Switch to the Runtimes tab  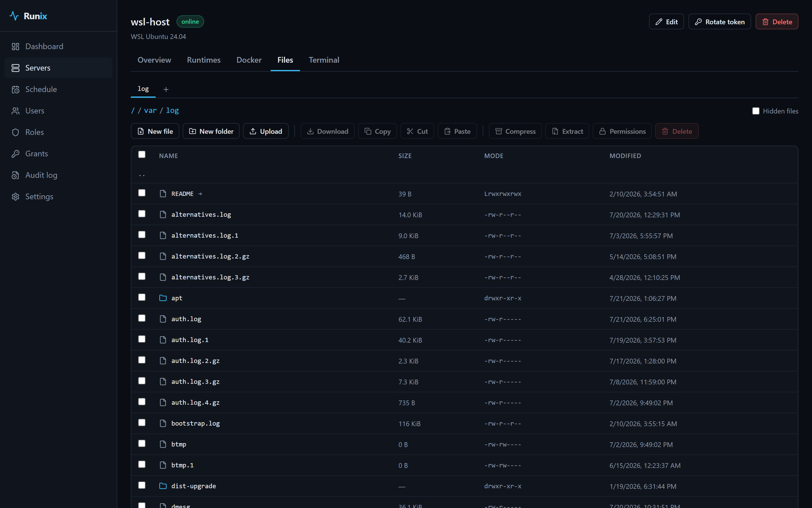point(204,60)
